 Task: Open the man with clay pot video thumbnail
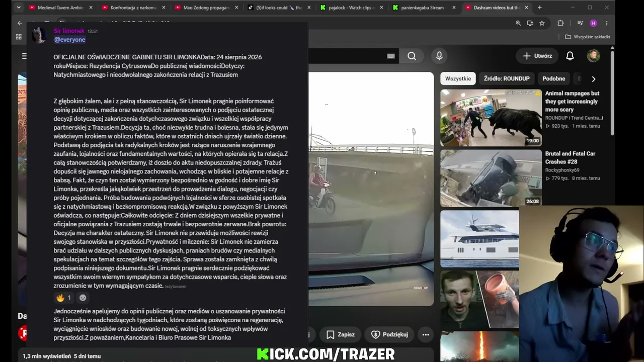[x=479, y=300]
